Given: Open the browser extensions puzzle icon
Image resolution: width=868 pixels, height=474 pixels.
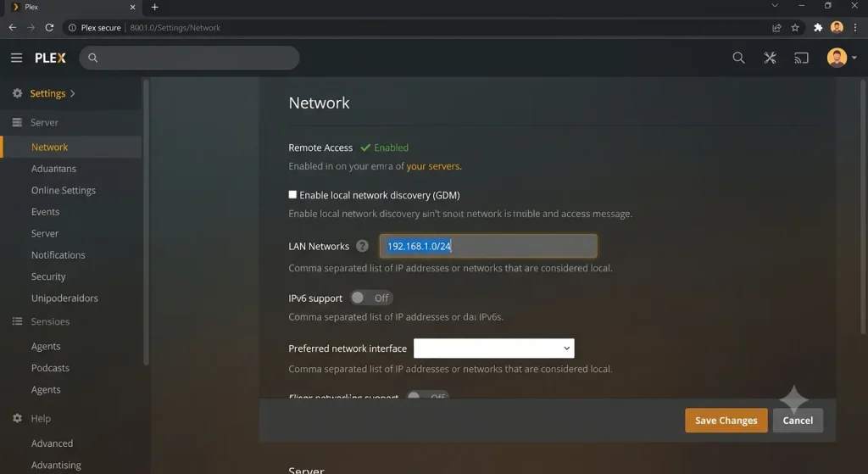Looking at the screenshot, I should 818,28.
